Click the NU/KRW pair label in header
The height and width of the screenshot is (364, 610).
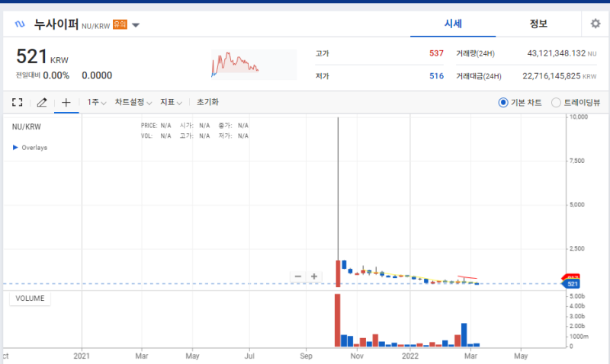coord(96,26)
